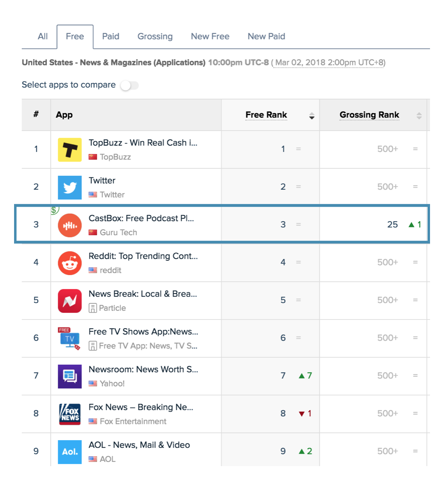
Task: Click the Fox News app icon
Action: point(70,414)
